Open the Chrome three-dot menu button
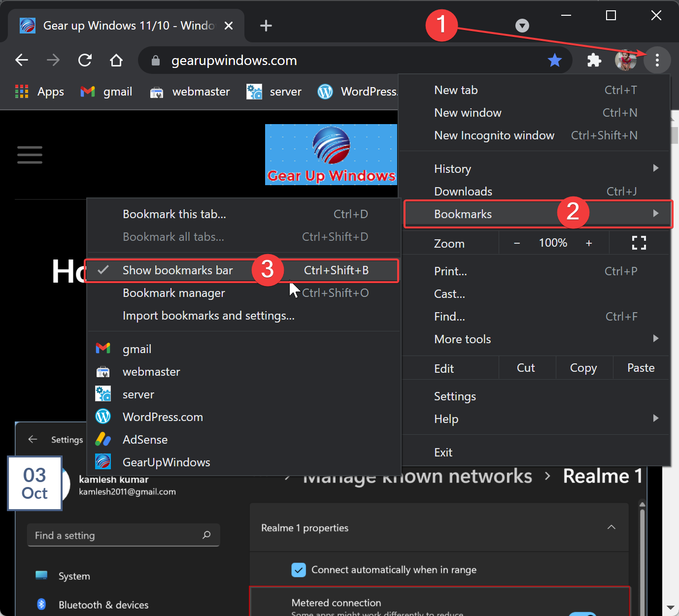 (657, 60)
